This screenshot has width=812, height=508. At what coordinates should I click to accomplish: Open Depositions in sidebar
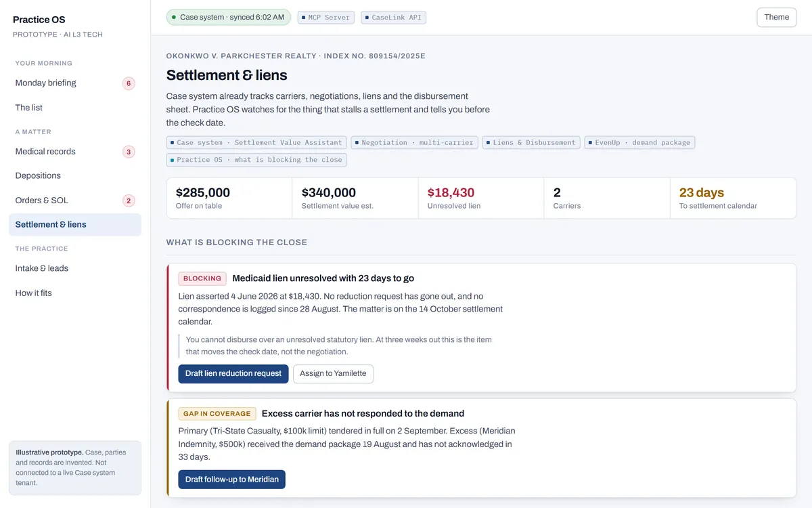[75, 176]
